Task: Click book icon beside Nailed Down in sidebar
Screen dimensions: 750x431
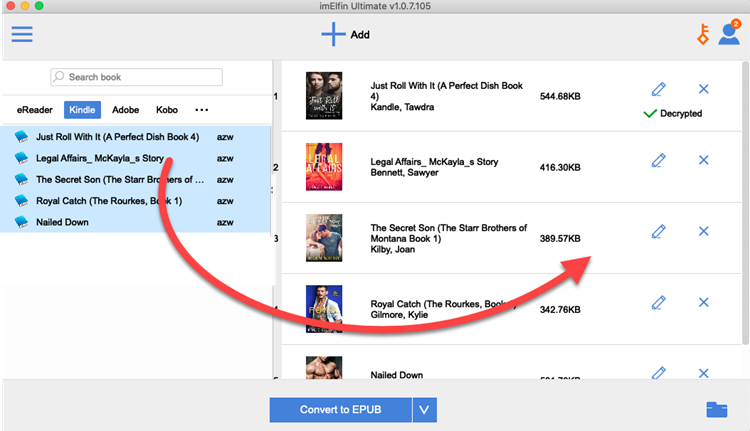Action: tap(21, 222)
